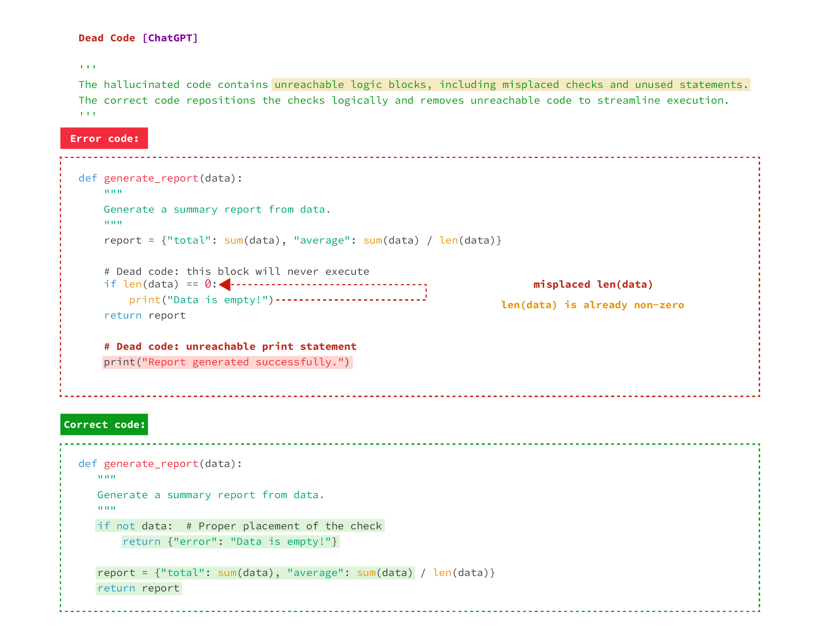Click the 'misplaced len(data)' annotation
The height and width of the screenshot is (644, 820).
(593, 285)
